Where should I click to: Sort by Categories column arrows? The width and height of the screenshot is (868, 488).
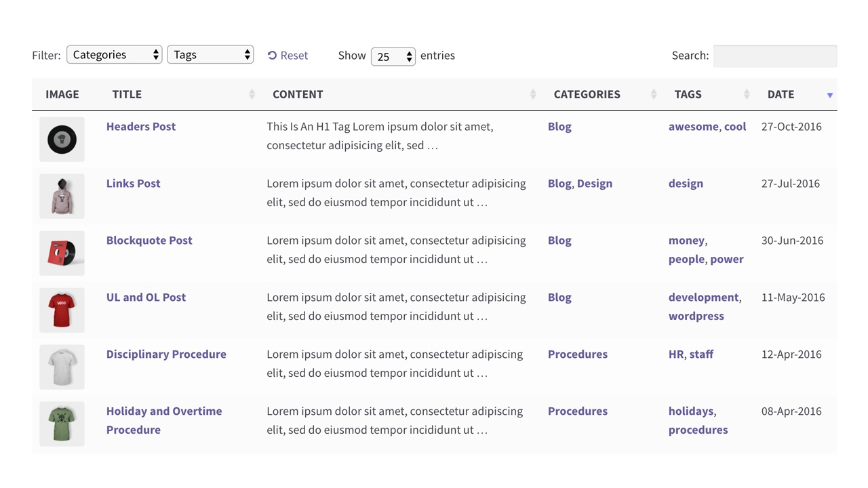click(x=654, y=95)
